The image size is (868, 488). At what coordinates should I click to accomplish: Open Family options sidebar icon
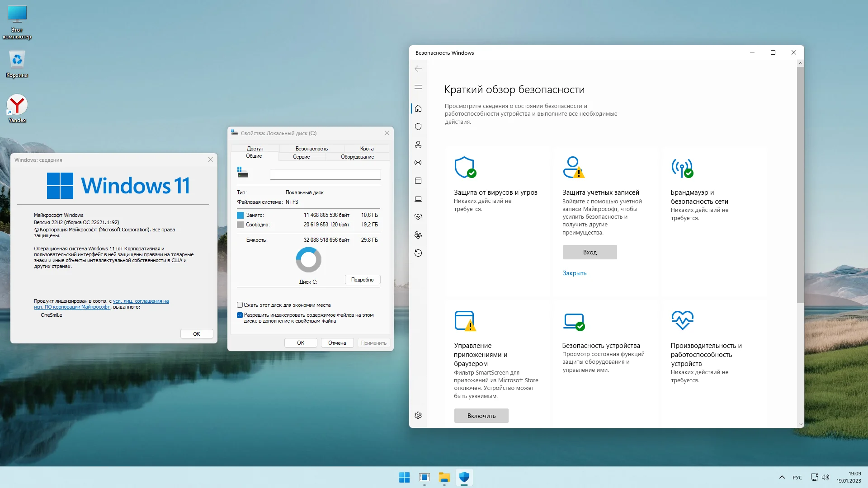[418, 235]
